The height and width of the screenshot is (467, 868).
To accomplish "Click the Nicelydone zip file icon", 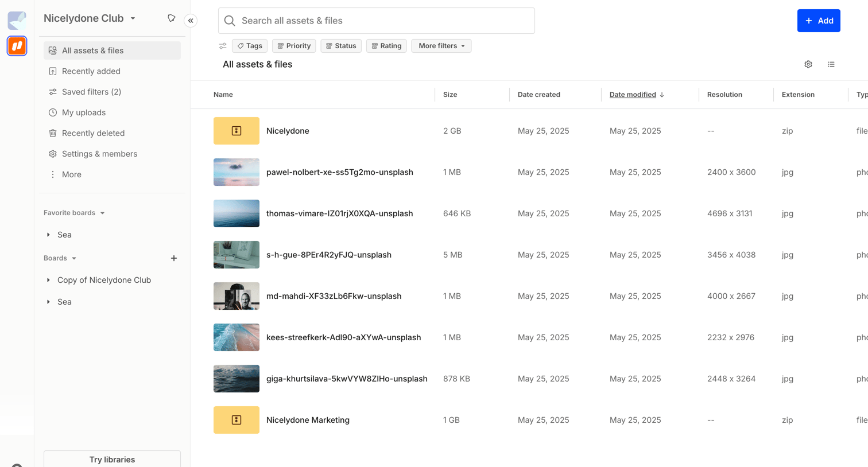I will [x=237, y=131].
